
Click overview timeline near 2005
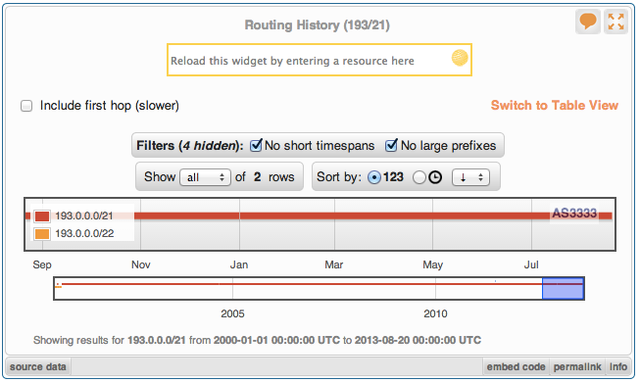point(233,289)
